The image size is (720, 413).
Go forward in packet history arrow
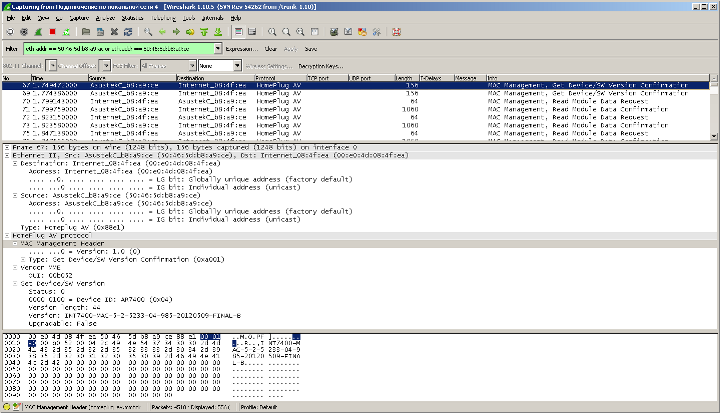176,32
